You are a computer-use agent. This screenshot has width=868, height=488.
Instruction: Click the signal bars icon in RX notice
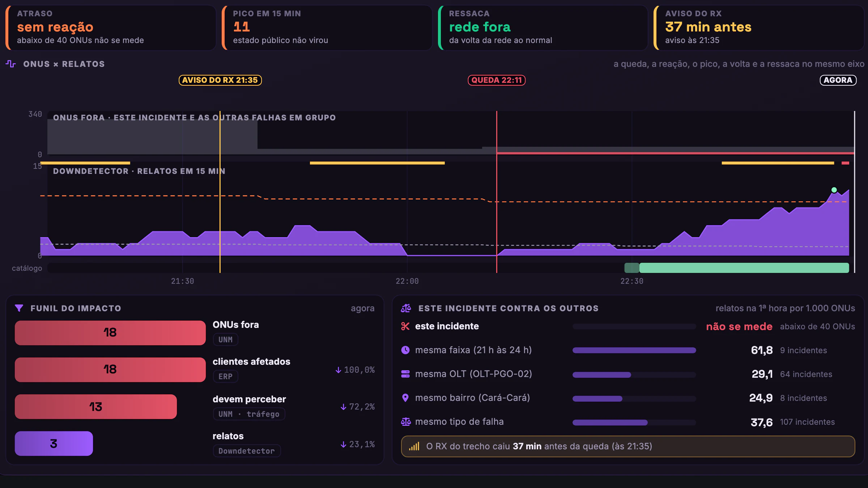(414, 446)
